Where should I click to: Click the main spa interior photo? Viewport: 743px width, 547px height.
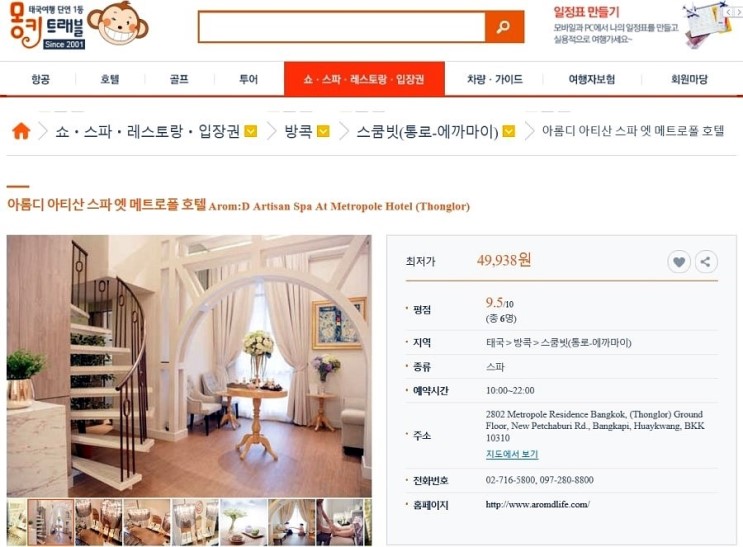coord(189,365)
